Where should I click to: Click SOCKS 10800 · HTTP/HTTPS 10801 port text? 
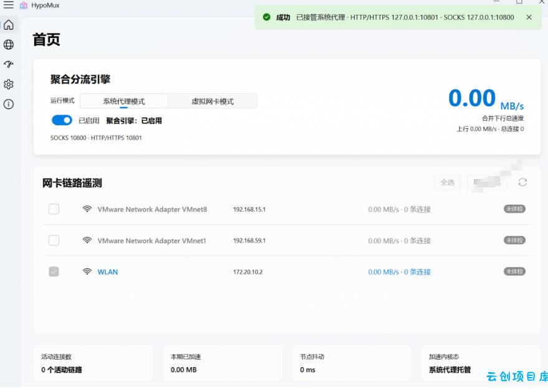click(x=96, y=138)
